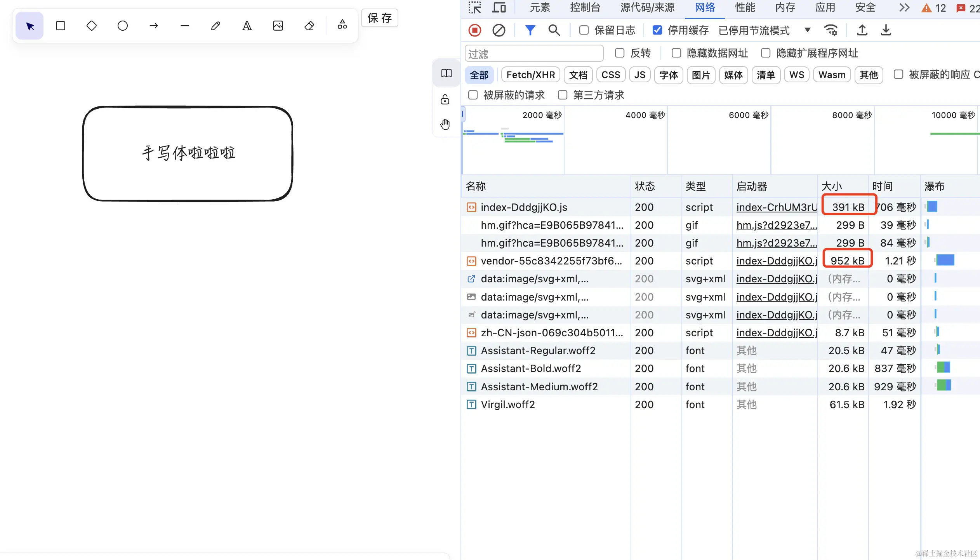Image resolution: width=980 pixels, height=560 pixels.
Task: Check the 第三方请求 checkbox
Action: click(563, 95)
